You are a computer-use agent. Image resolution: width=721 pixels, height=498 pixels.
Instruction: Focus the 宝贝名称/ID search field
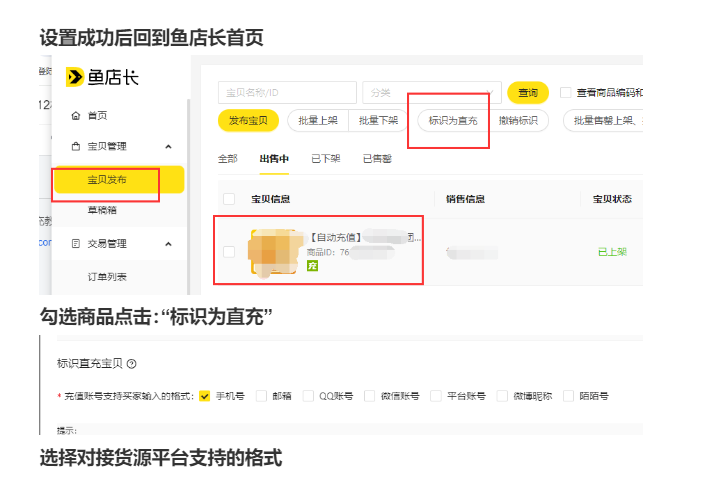287,92
